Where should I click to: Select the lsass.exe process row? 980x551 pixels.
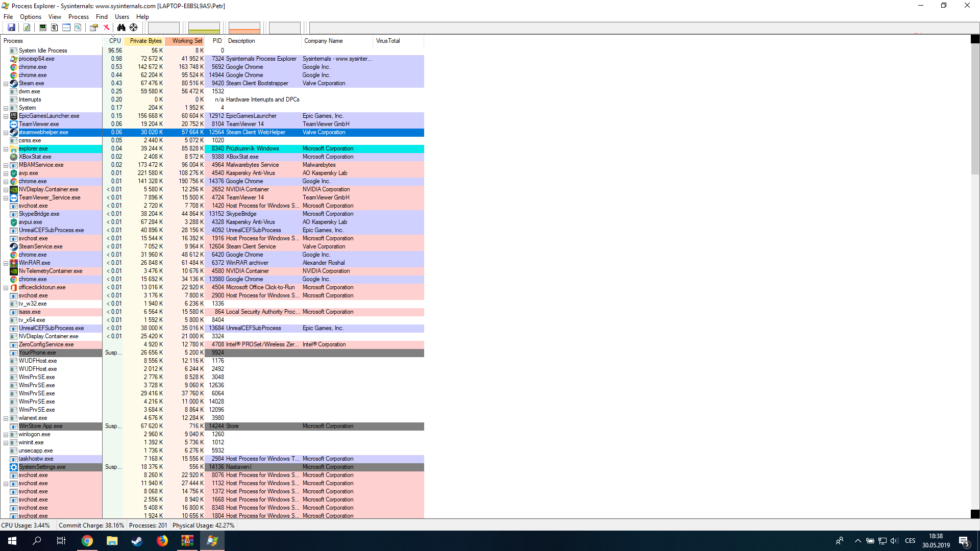212,312
